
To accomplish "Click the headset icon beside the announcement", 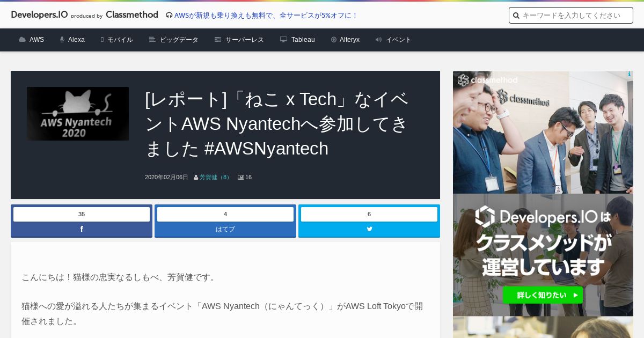I will [x=169, y=15].
